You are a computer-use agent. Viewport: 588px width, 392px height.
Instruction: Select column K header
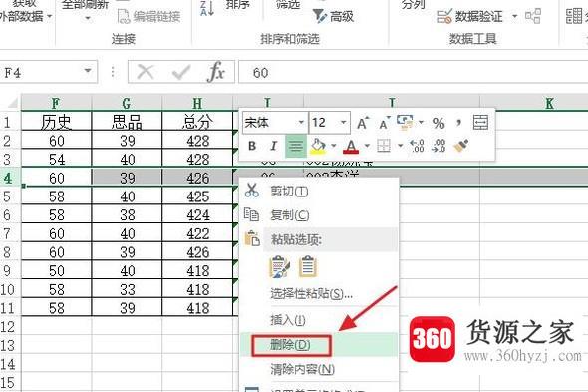tap(534, 102)
